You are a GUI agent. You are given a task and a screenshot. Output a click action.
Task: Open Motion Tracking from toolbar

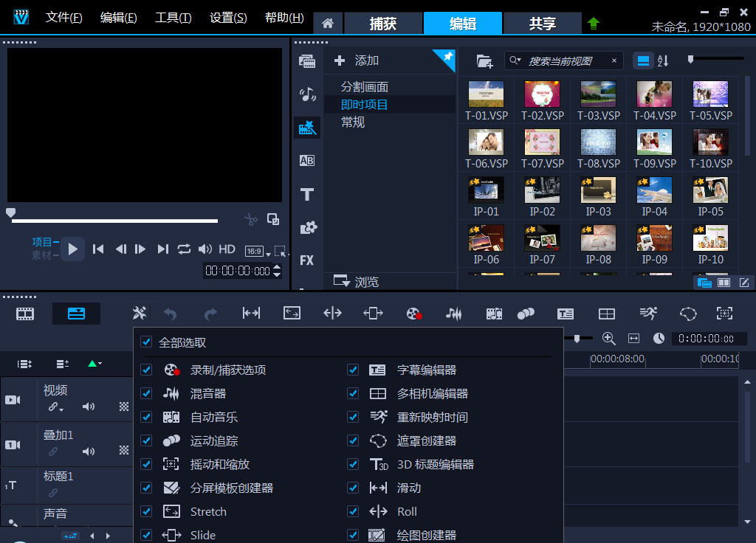(526, 314)
